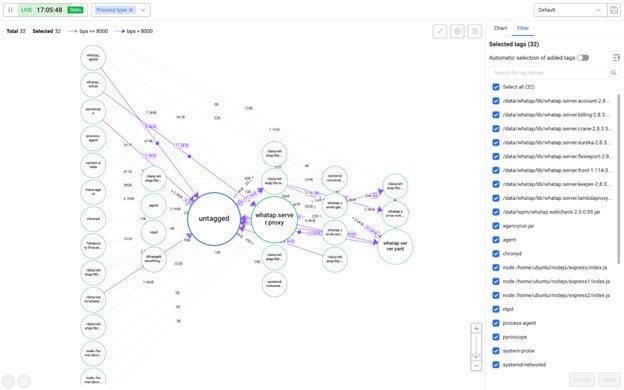The width and height of the screenshot is (624, 390).
Task: Click the Cancel button in filter panel
Action: pyautogui.click(x=582, y=380)
